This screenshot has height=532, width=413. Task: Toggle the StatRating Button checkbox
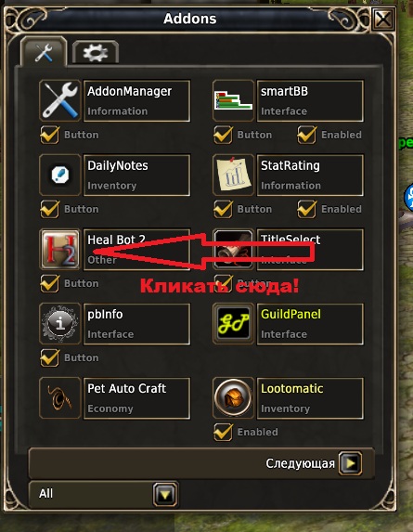pyautogui.click(x=223, y=209)
